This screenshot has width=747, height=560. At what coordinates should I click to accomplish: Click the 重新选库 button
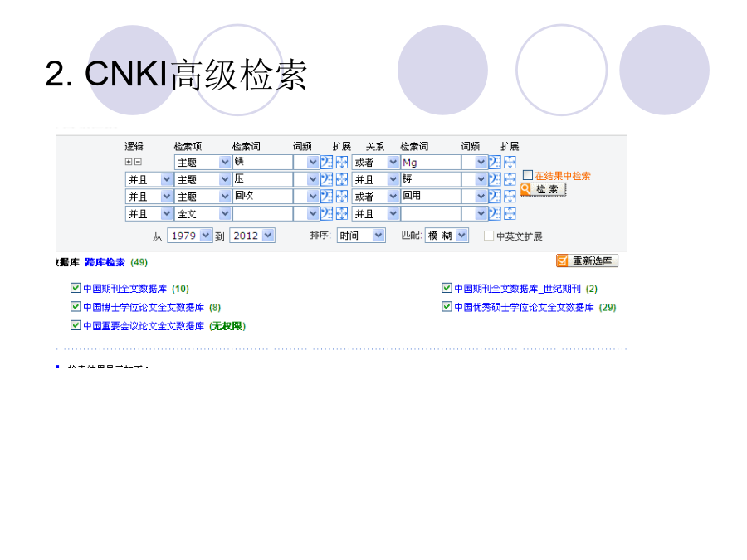click(587, 261)
